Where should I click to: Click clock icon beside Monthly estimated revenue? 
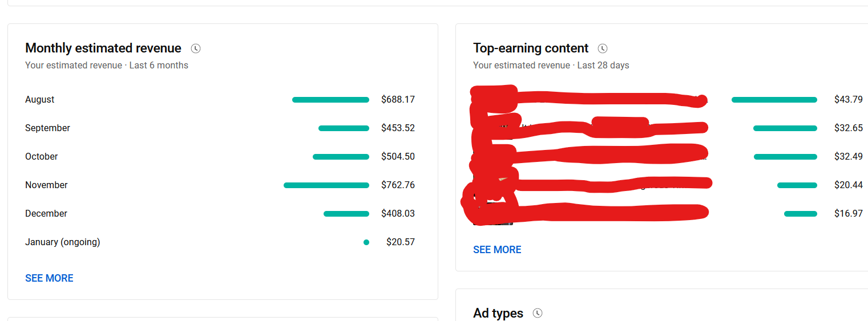(196, 48)
